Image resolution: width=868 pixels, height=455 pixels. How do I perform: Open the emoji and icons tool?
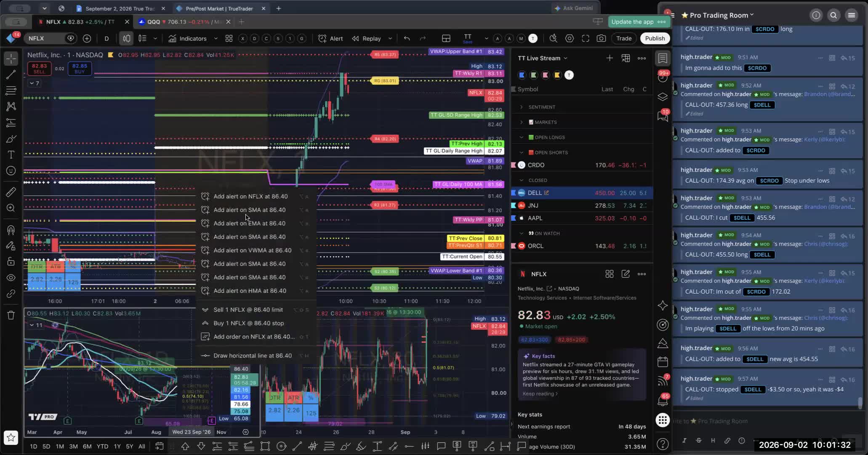[x=11, y=171]
